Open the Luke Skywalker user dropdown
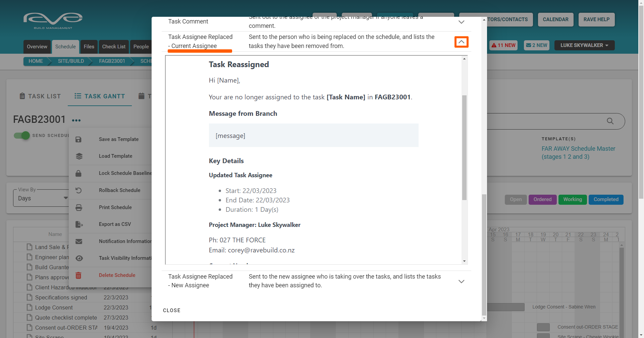 click(x=584, y=45)
